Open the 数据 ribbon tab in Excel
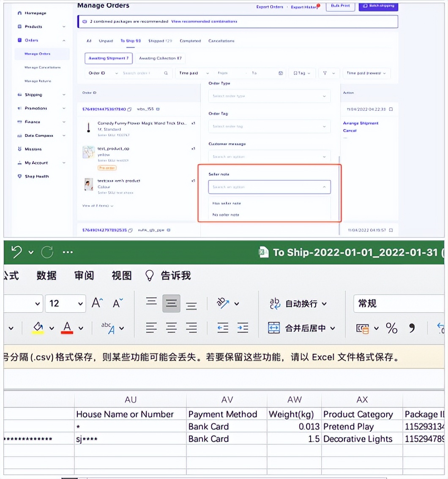This screenshot has width=448, height=479. (x=46, y=275)
